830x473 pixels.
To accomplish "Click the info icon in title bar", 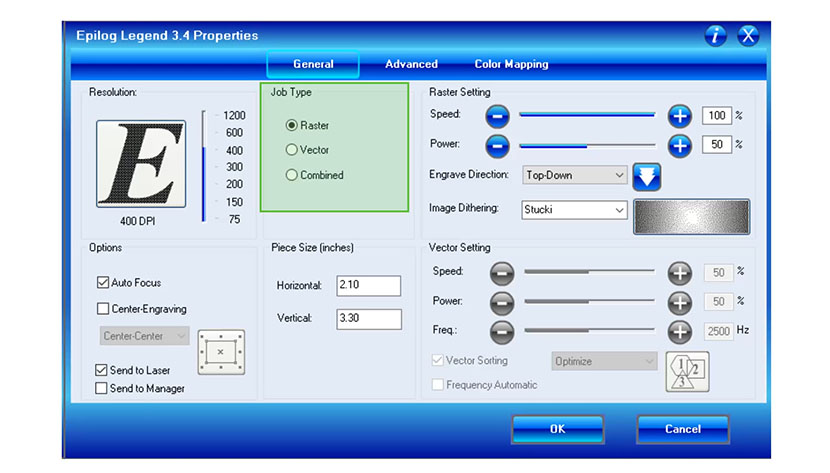I will click(716, 36).
